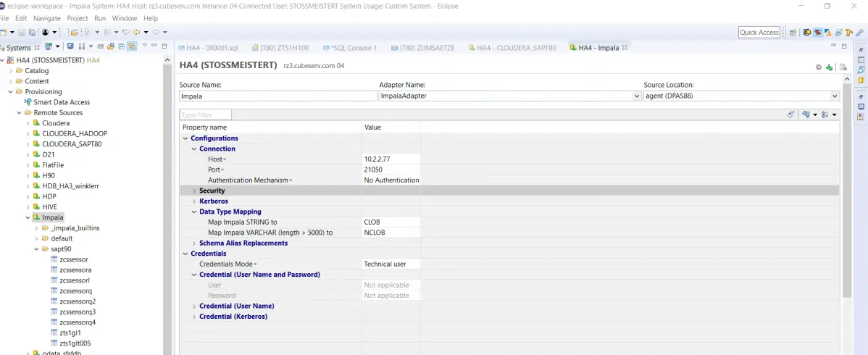Viewport: 868px width, 355px height.
Task: Click the magnifier search icon in the right sidebar
Action: tap(861, 70)
